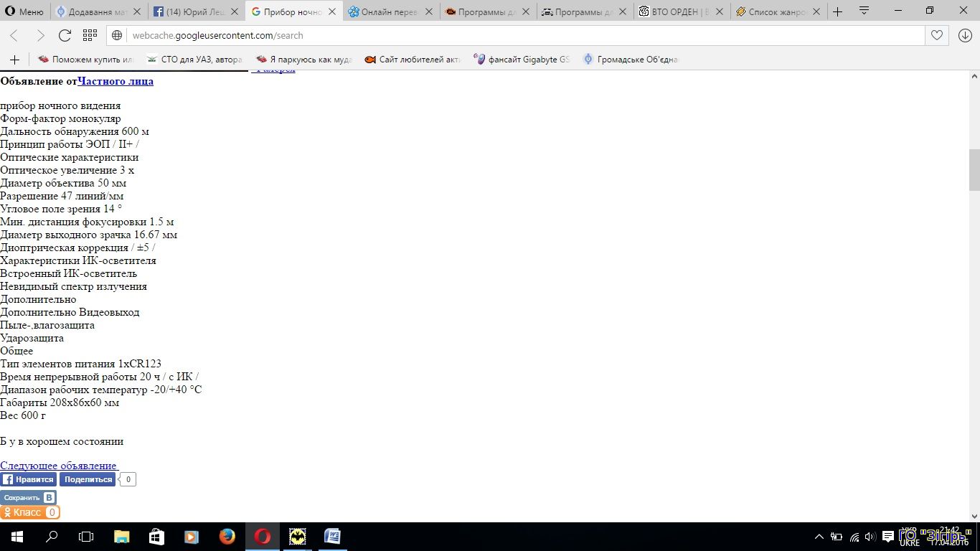The width and height of the screenshot is (980, 551).
Task: Open the Частного лица link
Action: tap(116, 81)
